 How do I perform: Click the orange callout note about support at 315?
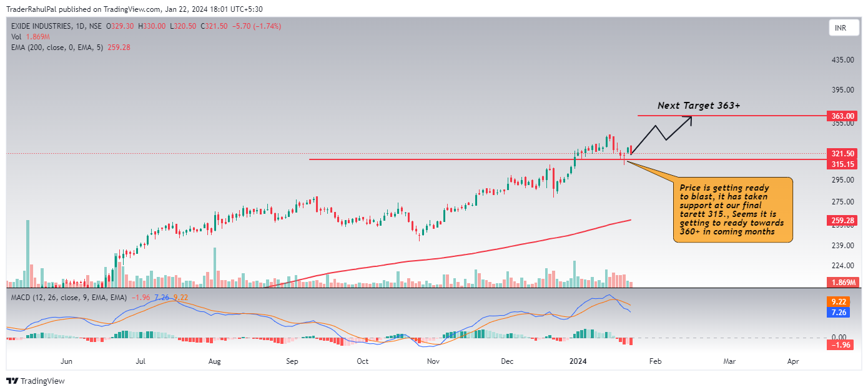733,209
